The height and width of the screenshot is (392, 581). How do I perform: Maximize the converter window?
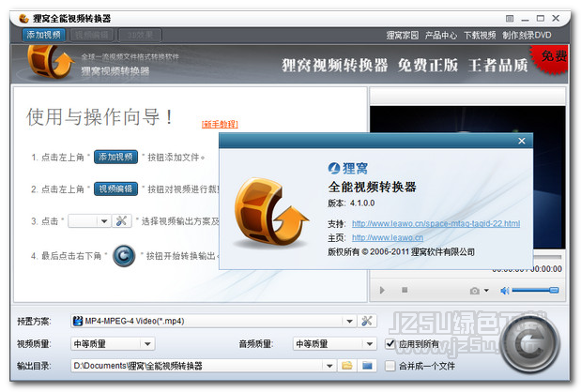[x=541, y=18]
